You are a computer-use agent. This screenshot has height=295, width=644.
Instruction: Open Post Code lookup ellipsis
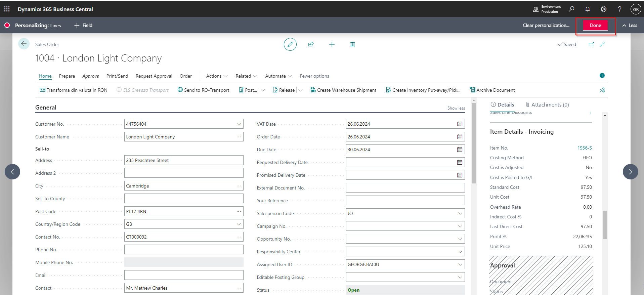(x=239, y=211)
